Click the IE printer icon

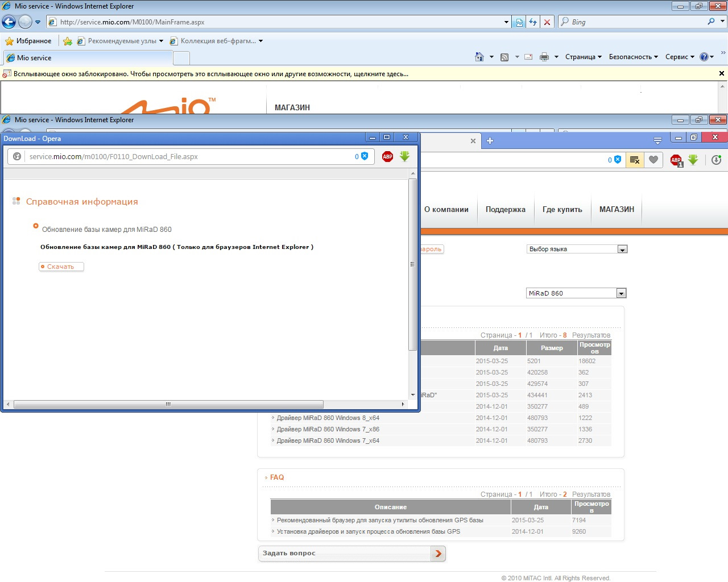544,57
